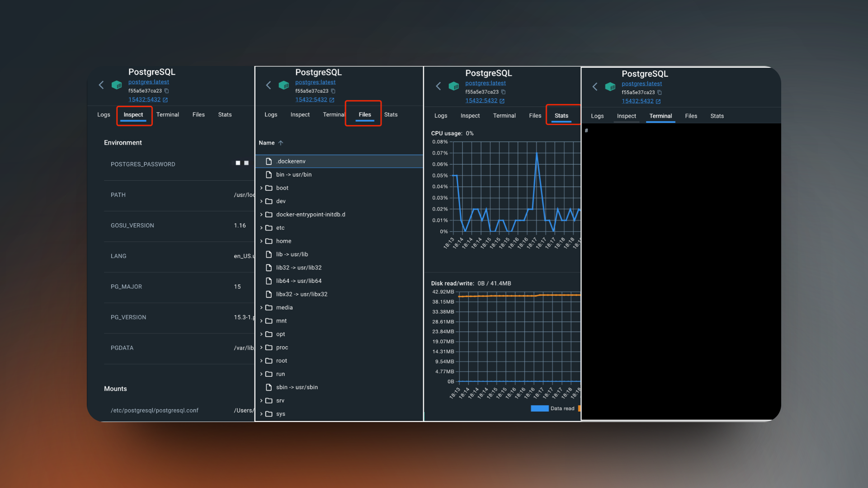The height and width of the screenshot is (488, 868).
Task: Click container cube icon in Stats panel
Action: pos(453,86)
